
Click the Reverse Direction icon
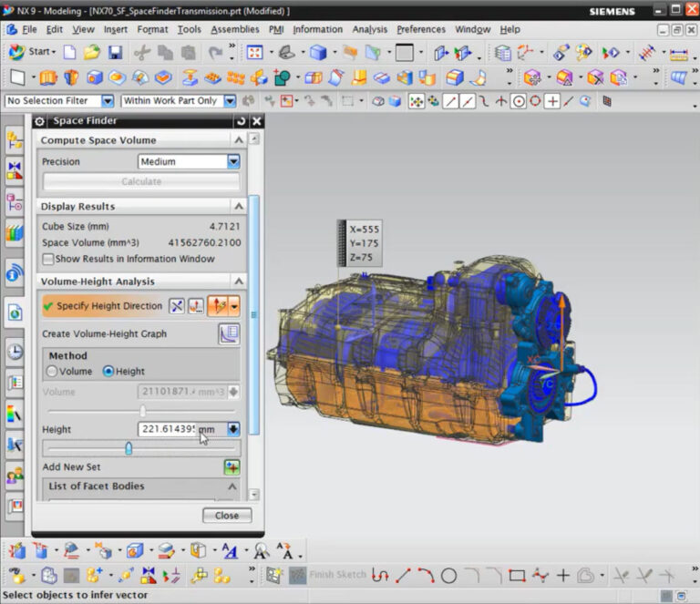[177, 306]
